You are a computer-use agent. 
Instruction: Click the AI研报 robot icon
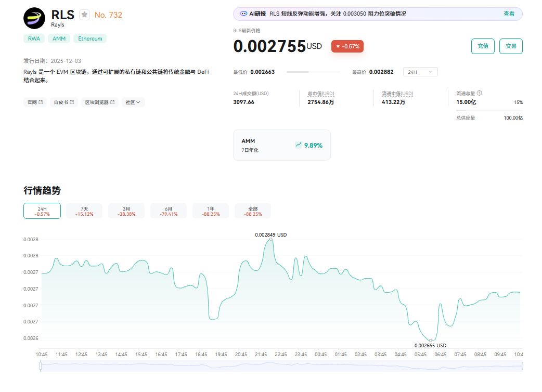click(243, 14)
